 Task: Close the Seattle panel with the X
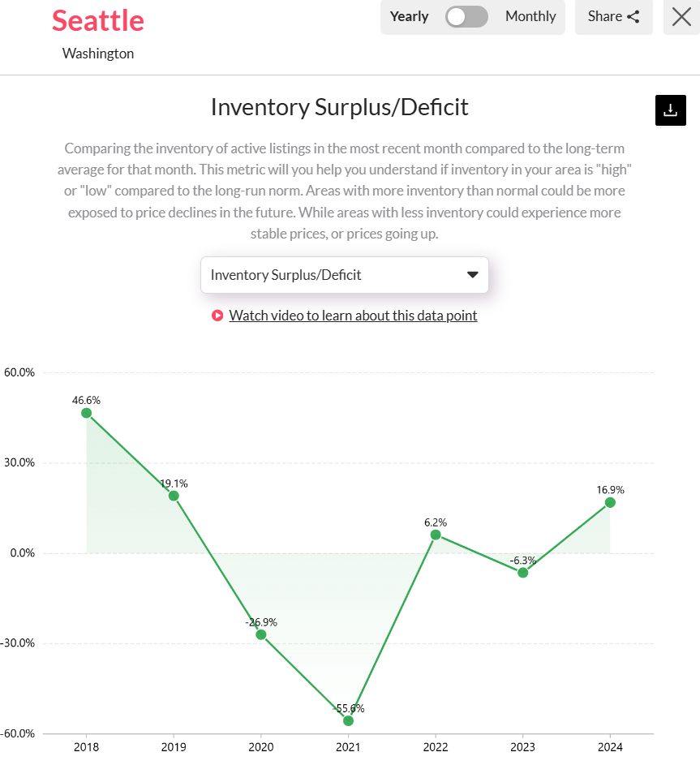click(681, 17)
